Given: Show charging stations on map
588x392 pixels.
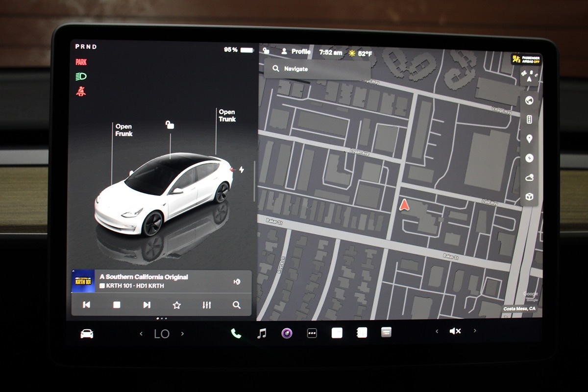Looking at the screenshot, I should pos(529,158).
